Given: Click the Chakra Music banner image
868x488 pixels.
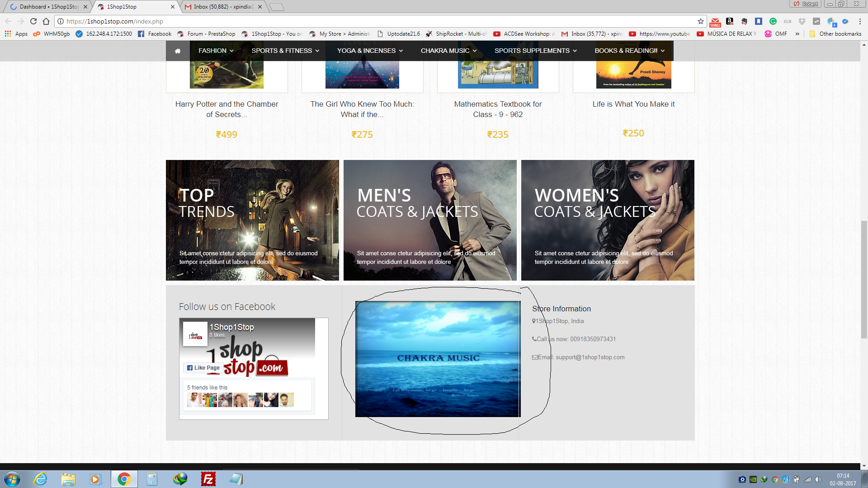Looking at the screenshot, I should pos(438,359).
